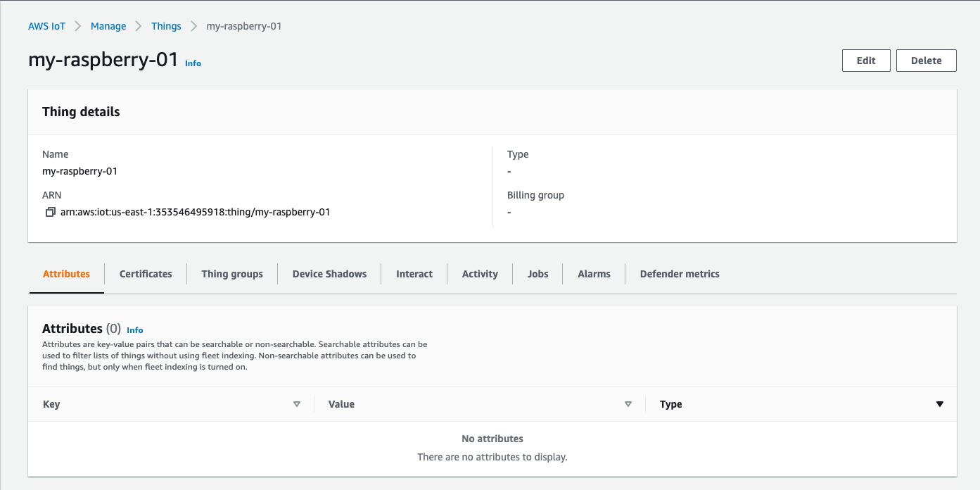This screenshot has height=490, width=980.
Task: View the Activity tab
Action: pyautogui.click(x=480, y=274)
